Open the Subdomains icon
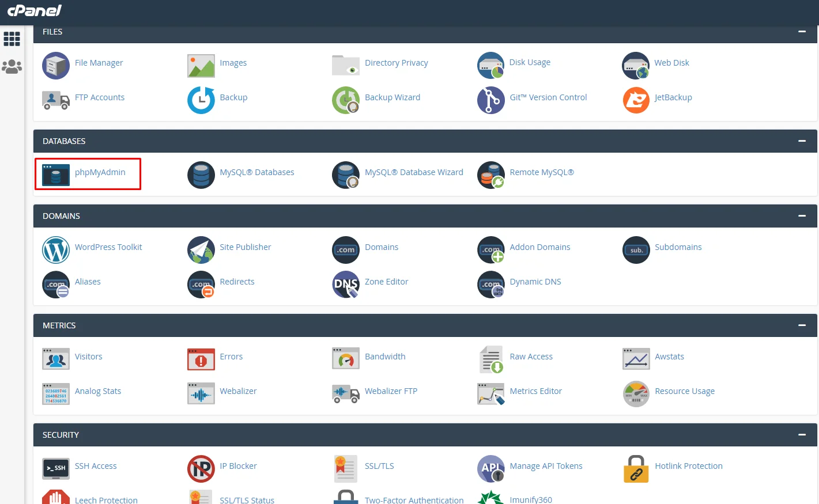This screenshot has width=819, height=504. click(x=636, y=250)
